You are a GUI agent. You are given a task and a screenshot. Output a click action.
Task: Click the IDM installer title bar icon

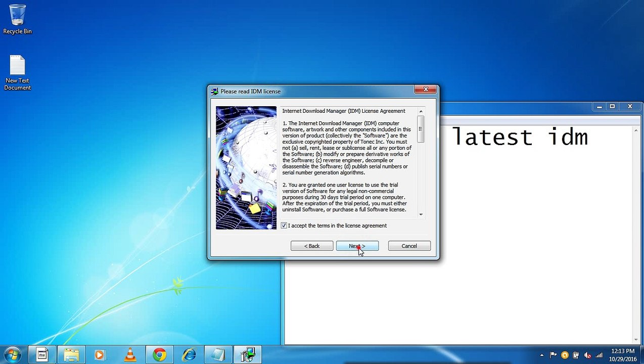(215, 92)
